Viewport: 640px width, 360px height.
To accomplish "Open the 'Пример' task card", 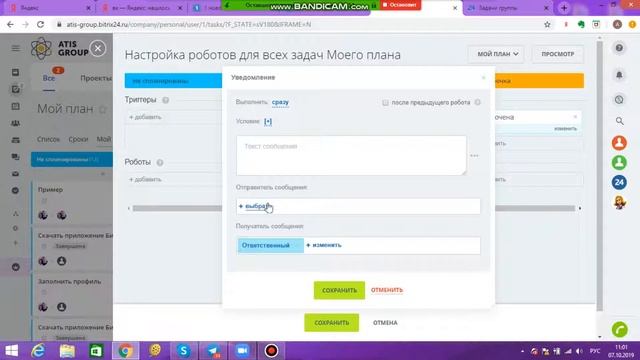I will click(50, 190).
